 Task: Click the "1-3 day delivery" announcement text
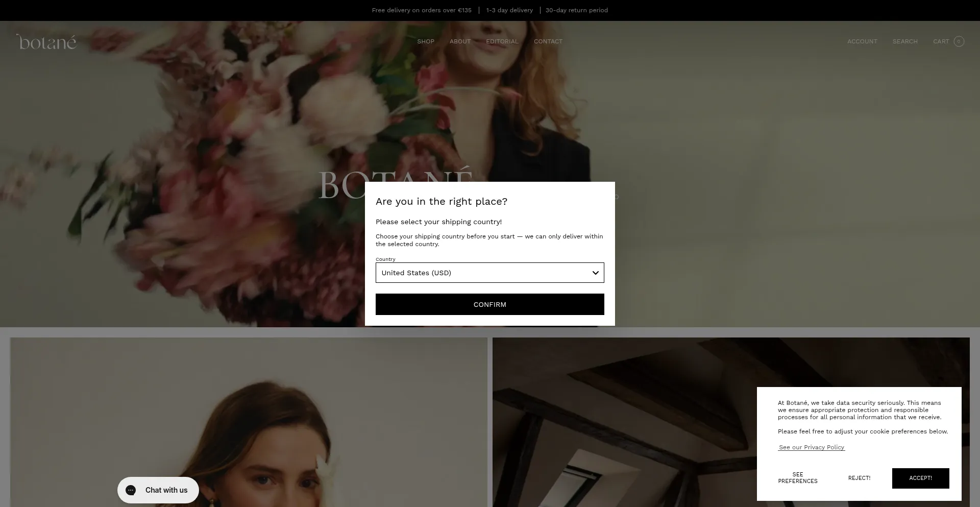[509, 10]
